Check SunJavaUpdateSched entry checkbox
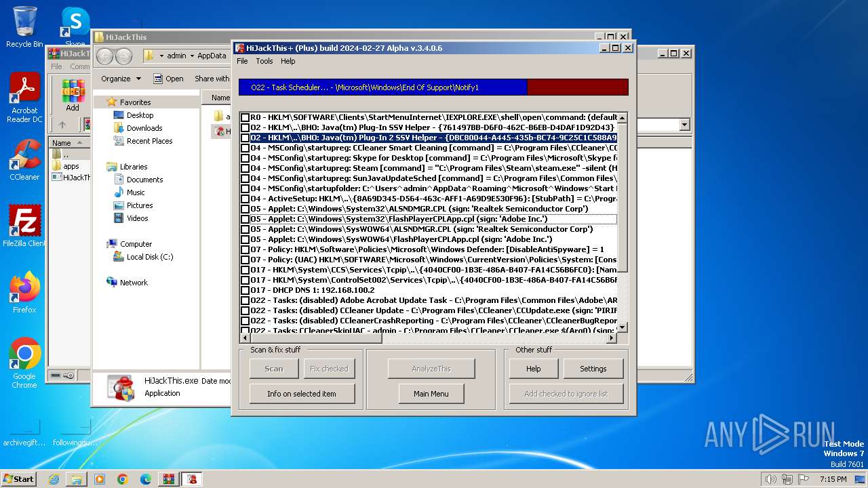The width and height of the screenshot is (868, 488). click(245, 178)
